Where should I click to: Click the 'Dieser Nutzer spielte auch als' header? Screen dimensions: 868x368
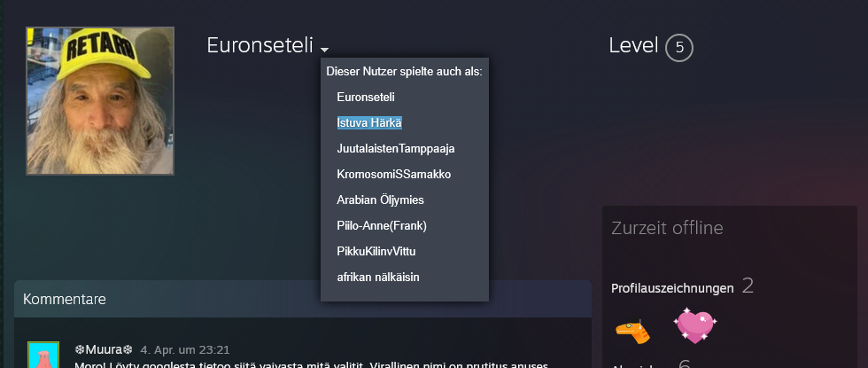(404, 71)
